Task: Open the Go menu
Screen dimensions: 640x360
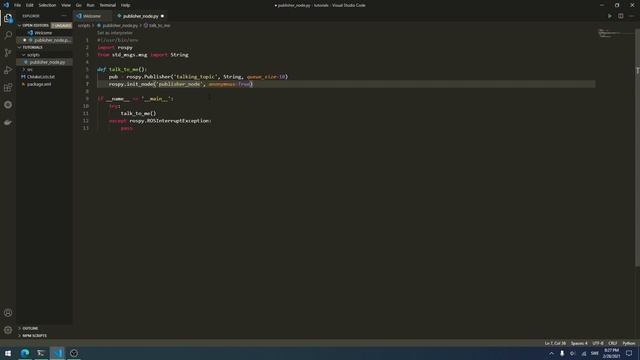Action: (x=78, y=5)
